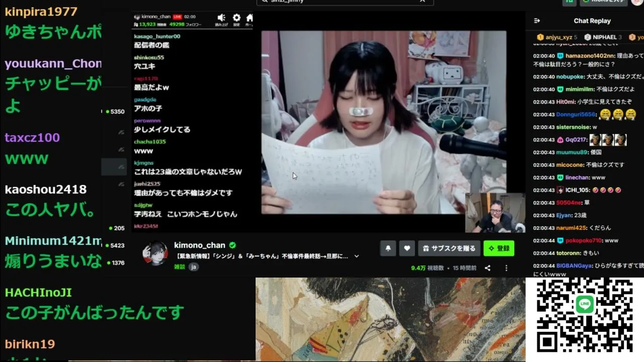Click the share icon below the stream
The width and height of the screenshot is (644, 362).
pyautogui.click(x=488, y=268)
